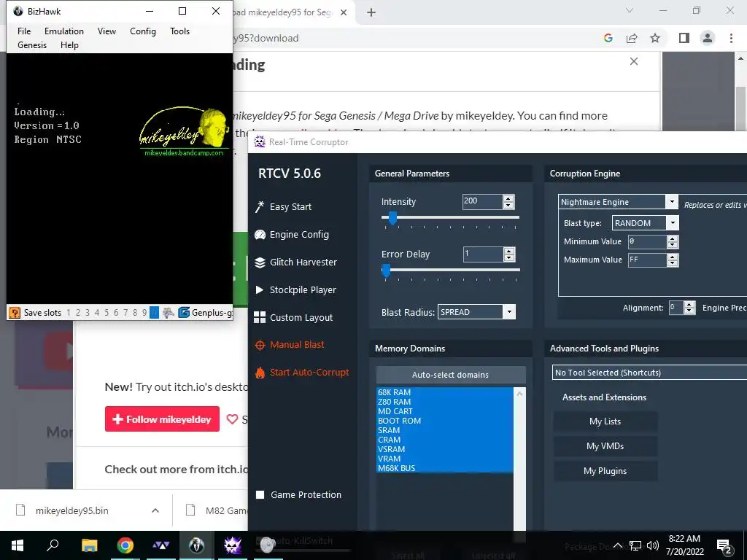Click the Intensity slider handle
Image resolution: width=747 pixels, height=560 pixels.
[392, 218]
